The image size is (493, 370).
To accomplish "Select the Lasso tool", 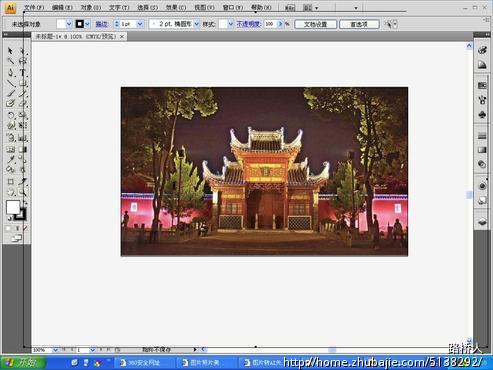I will click(x=23, y=61).
